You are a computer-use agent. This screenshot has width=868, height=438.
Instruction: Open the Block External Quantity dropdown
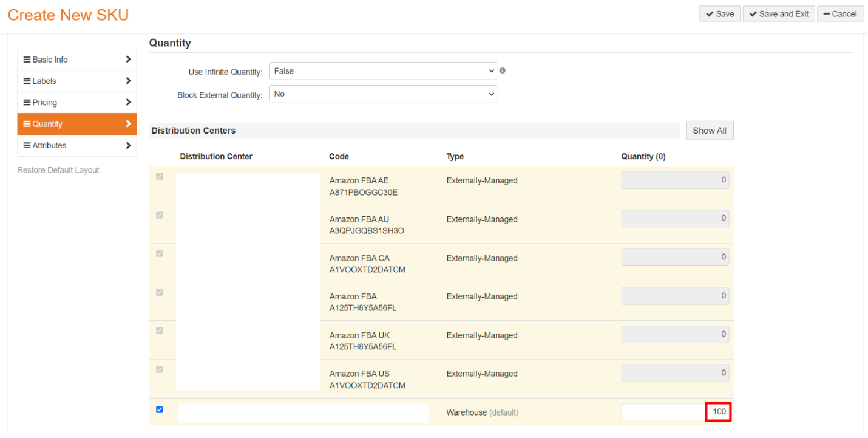click(x=382, y=94)
